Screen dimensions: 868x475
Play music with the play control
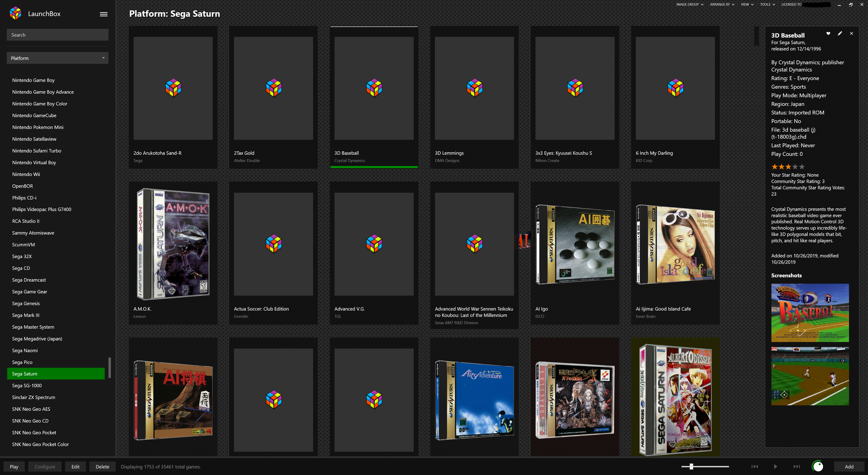click(x=775, y=467)
